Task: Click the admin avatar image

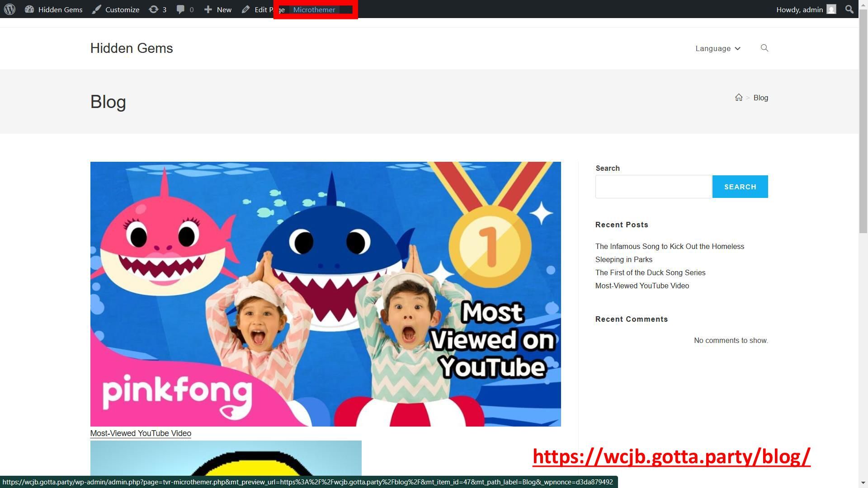Action: (x=831, y=9)
